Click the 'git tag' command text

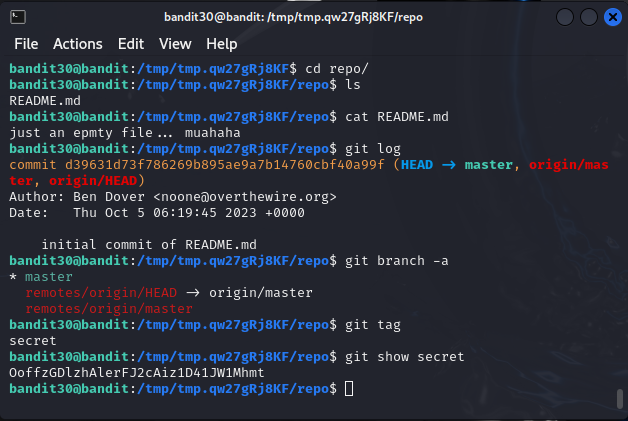[373, 325]
